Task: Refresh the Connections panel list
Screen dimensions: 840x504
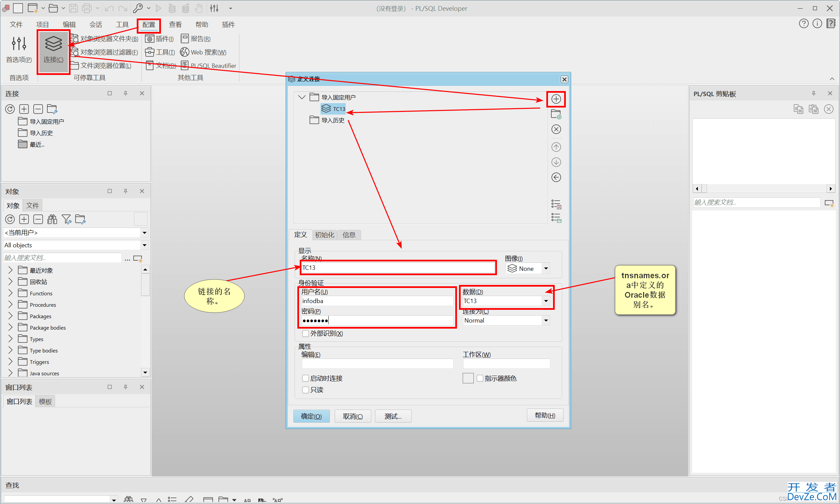Action: tap(10, 109)
